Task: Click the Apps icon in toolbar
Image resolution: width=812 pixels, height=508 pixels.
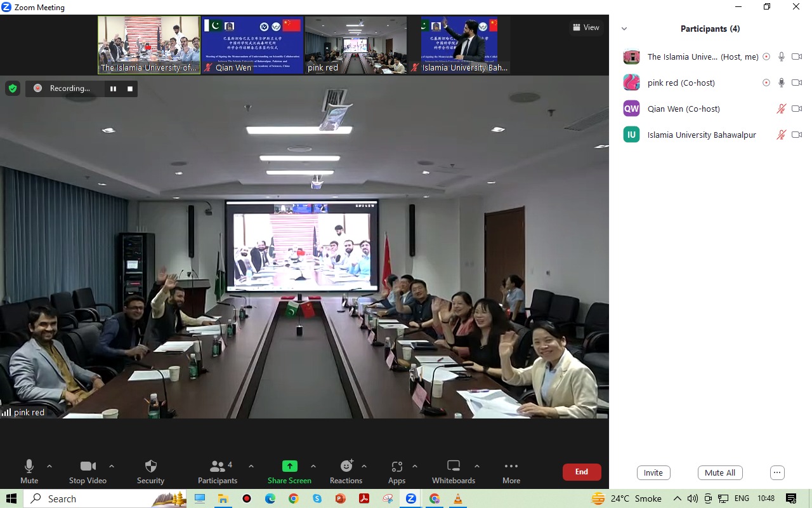Action: 396,471
